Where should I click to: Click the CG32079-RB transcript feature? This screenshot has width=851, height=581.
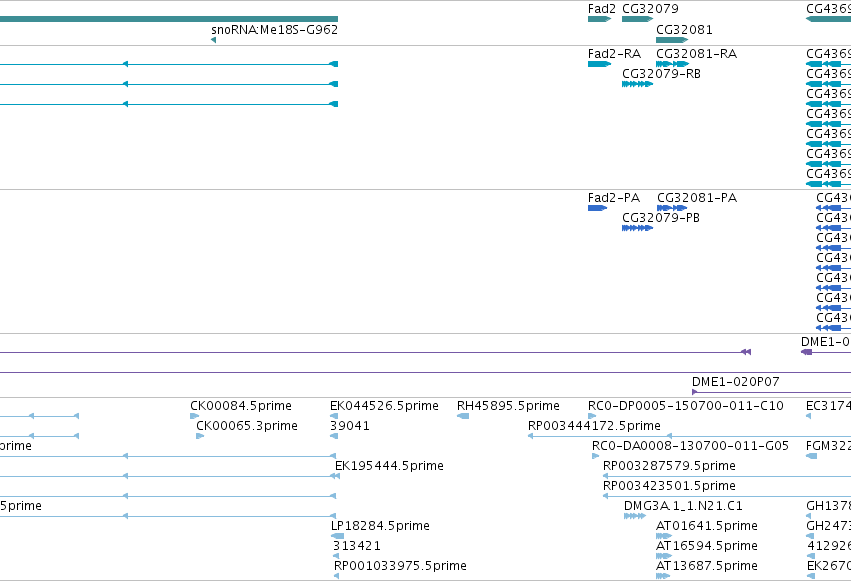tap(637, 84)
